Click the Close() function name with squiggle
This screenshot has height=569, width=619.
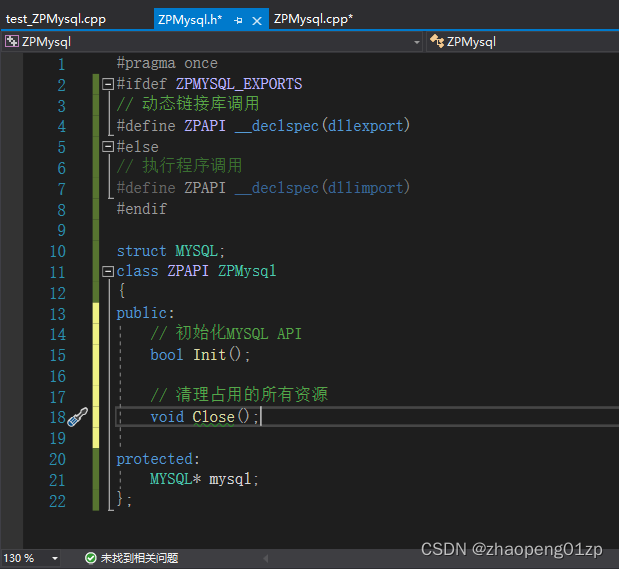[214, 417]
